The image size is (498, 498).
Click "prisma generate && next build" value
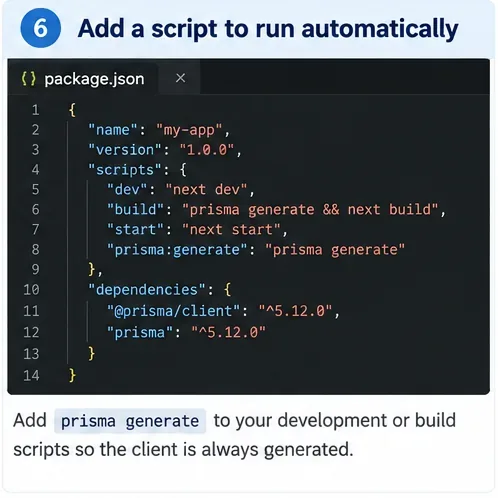click(310, 210)
